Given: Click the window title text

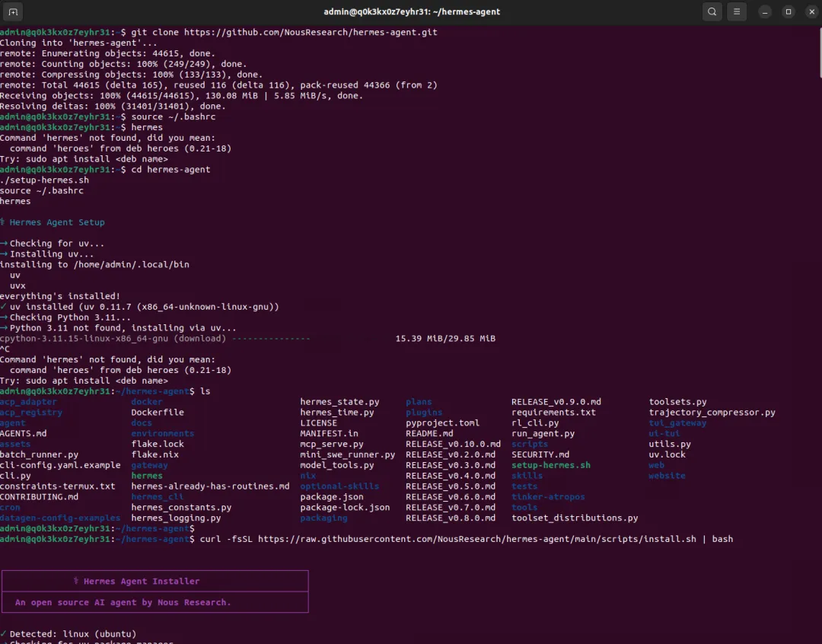Looking at the screenshot, I should point(411,11).
